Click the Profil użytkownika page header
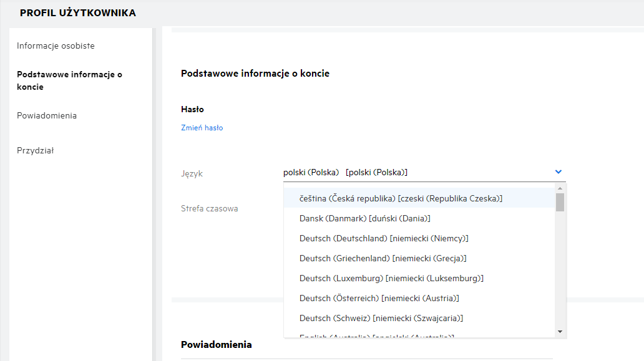The width and height of the screenshot is (644, 361). click(x=78, y=12)
